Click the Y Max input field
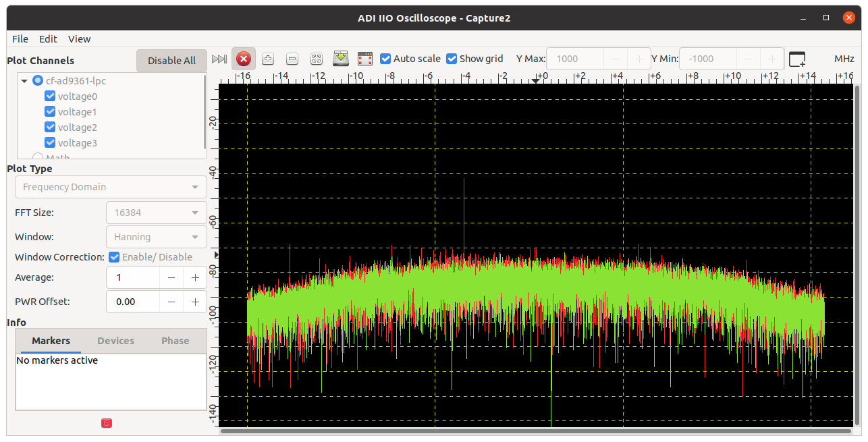The width and height of the screenshot is (868, 442). tap(575, 59)
